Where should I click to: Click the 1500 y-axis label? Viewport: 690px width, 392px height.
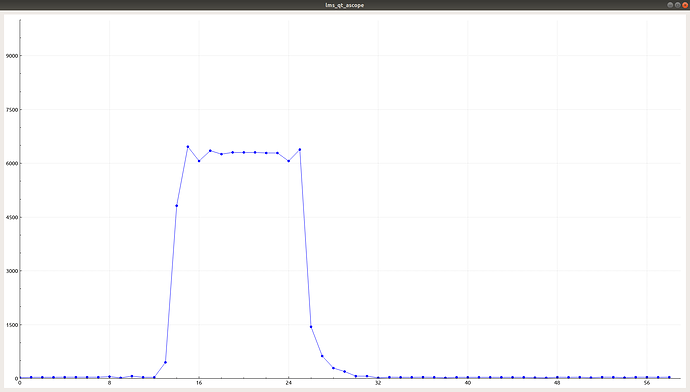[x=11, y=325]
